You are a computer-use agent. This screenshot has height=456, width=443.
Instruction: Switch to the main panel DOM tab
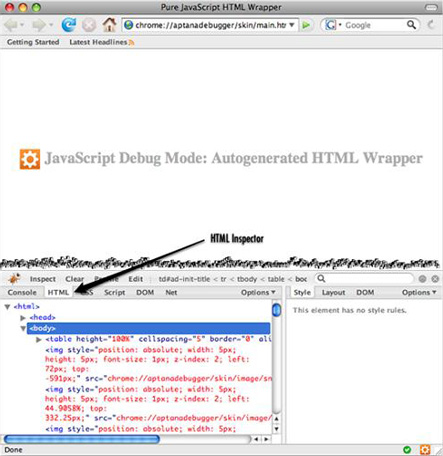(145, 293)
